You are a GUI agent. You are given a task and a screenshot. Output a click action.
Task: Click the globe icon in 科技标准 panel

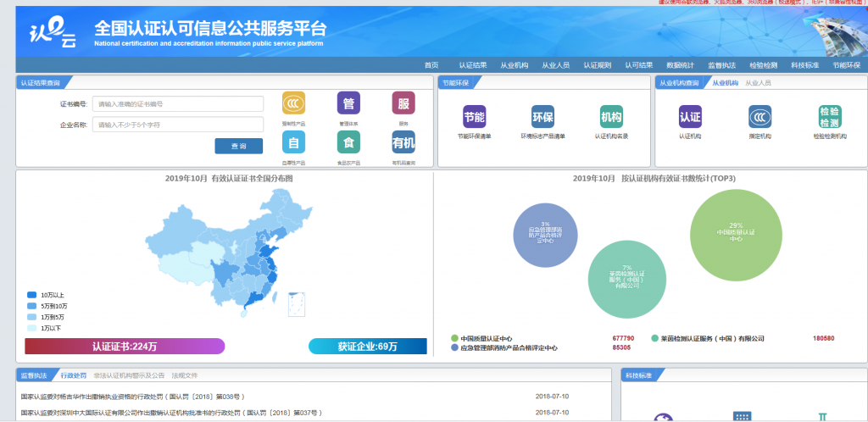[663, 418]
